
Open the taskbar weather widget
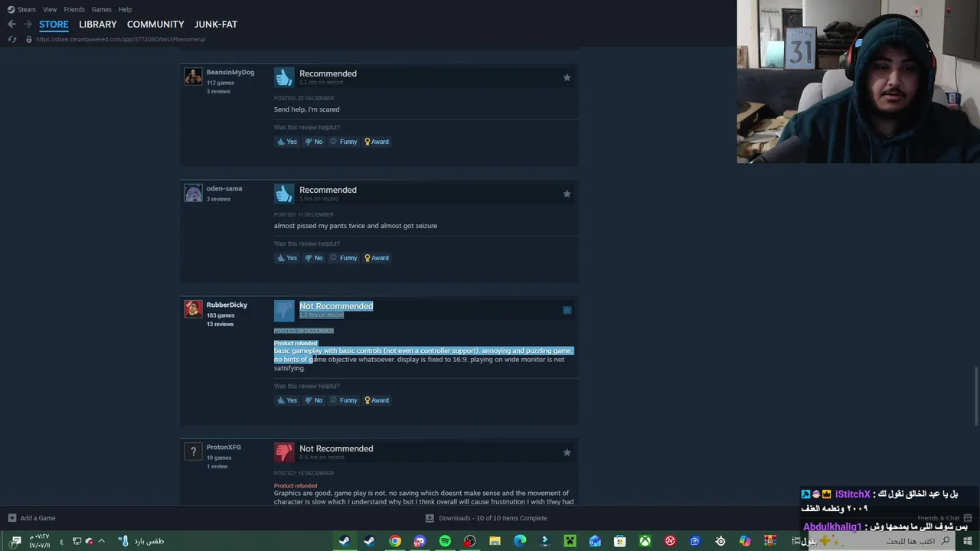(142, 541)
